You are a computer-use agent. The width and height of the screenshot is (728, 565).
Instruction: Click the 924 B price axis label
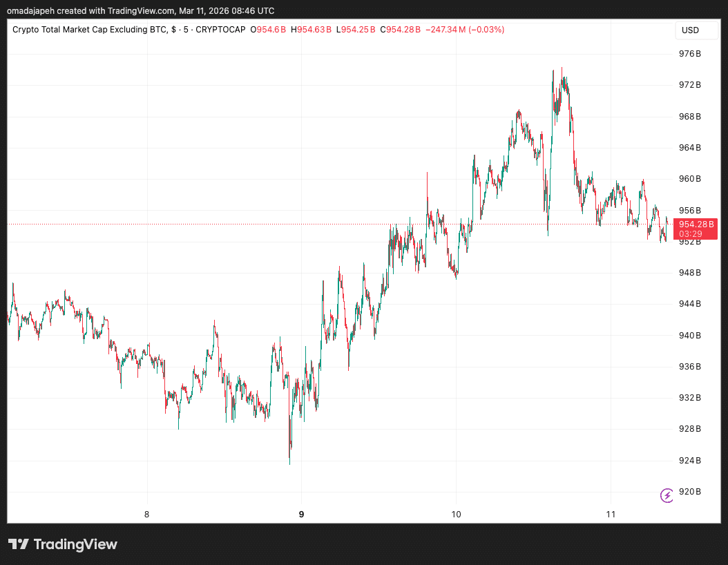click(x=690, y=460)
